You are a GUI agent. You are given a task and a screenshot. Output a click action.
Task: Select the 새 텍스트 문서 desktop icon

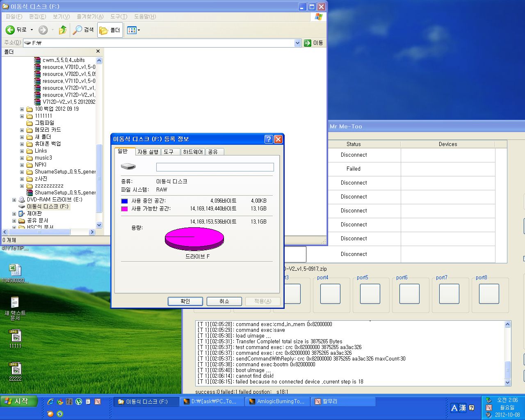click(15, 308)
